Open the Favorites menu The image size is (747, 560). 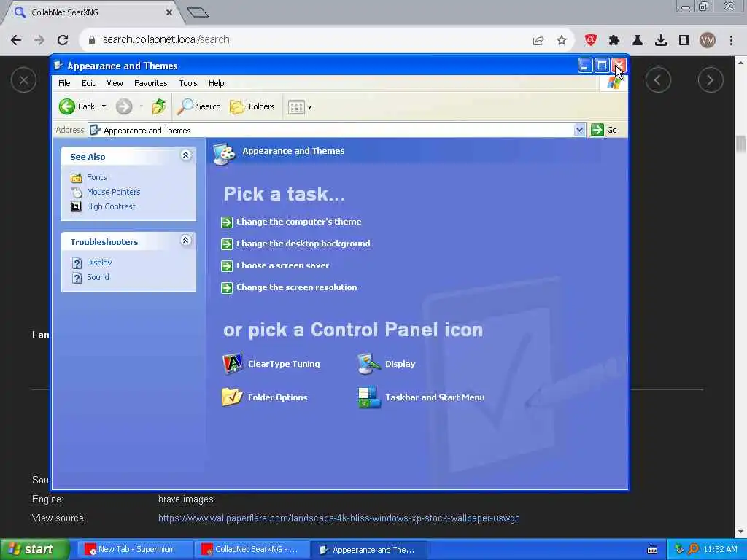tap(150, 83)
